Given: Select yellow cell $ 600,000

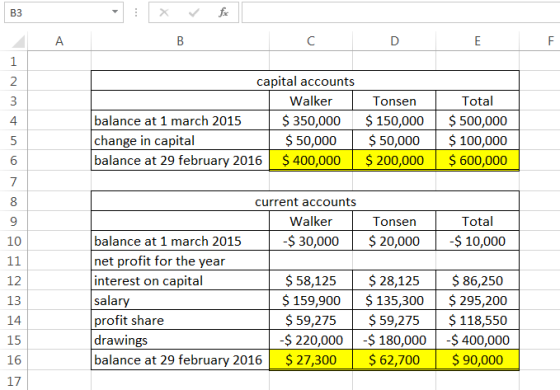Looking at the screenshot, I should pos(478,160).
